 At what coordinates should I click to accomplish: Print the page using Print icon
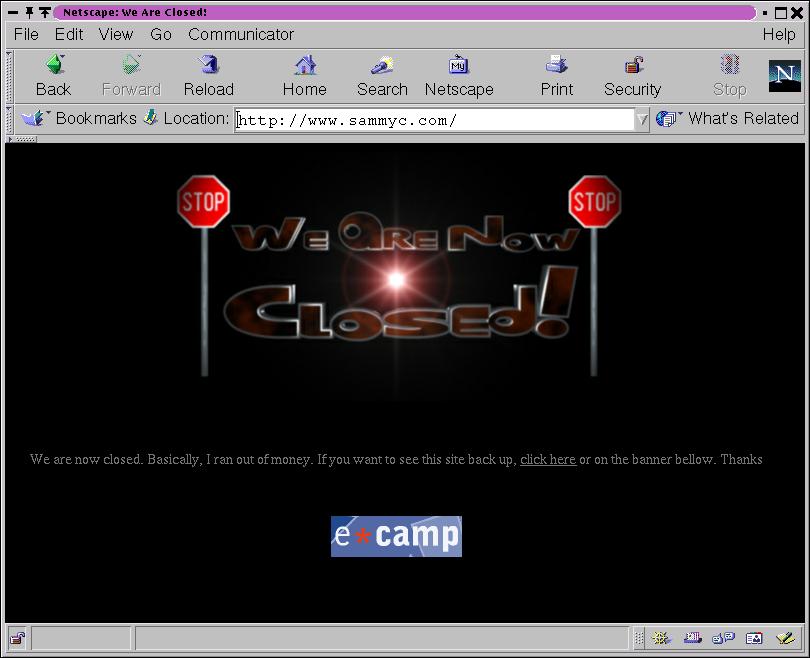(556, 75)
